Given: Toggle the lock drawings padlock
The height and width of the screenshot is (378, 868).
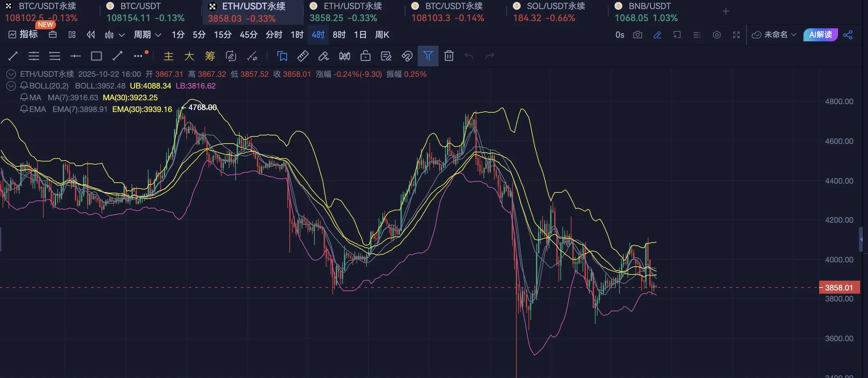Looking at the screenshot, I should coord(365,56).
